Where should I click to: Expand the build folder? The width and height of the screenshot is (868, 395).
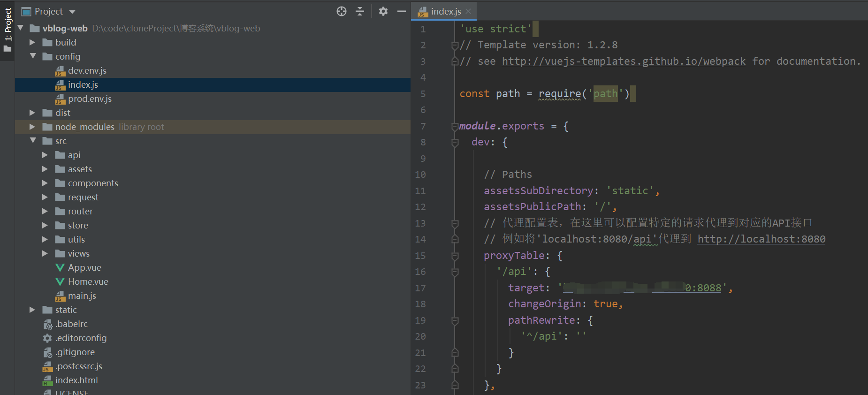pos(32,42)
